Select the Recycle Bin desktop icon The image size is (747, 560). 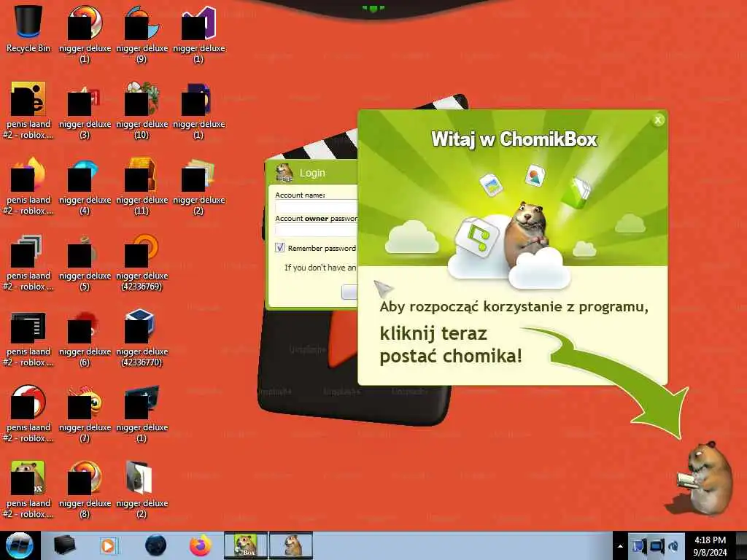point(28,28)
